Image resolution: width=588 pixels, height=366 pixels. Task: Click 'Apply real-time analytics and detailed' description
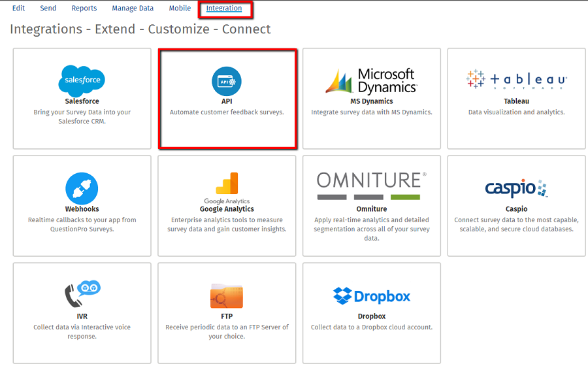[372, 229]
